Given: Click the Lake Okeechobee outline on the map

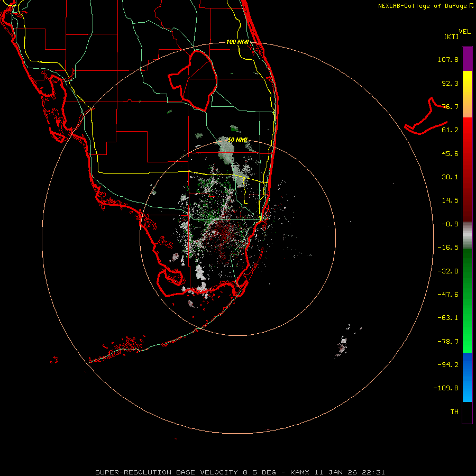Looking at the screenshot, I should (x=193, y=81).
